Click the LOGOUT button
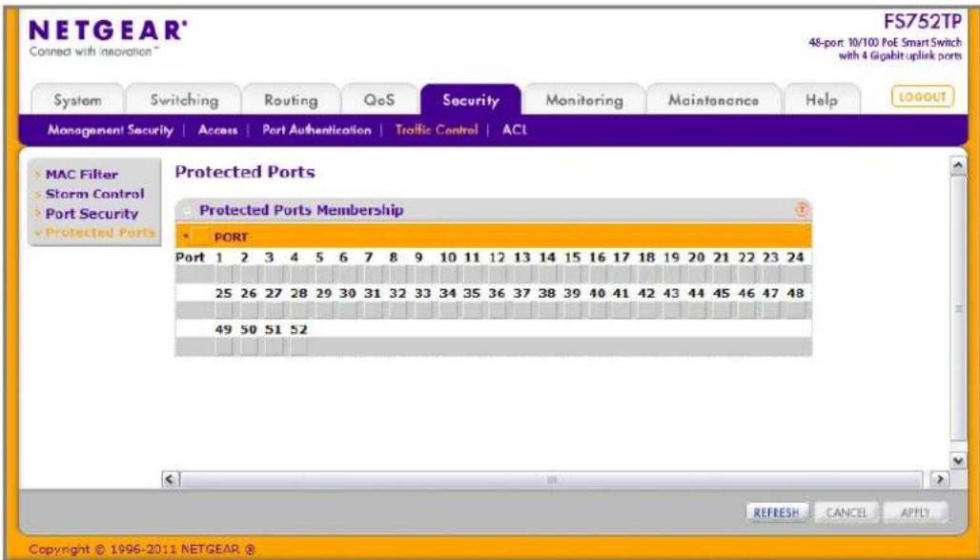This screenshot has height=560, width=980. pos(923,97)
